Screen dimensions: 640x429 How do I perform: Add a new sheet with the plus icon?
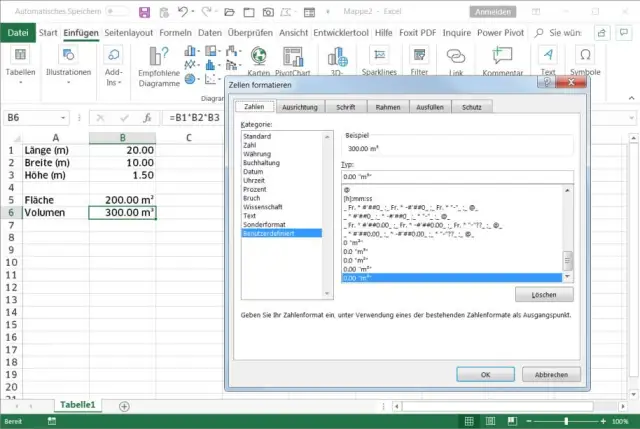point(124,406)
